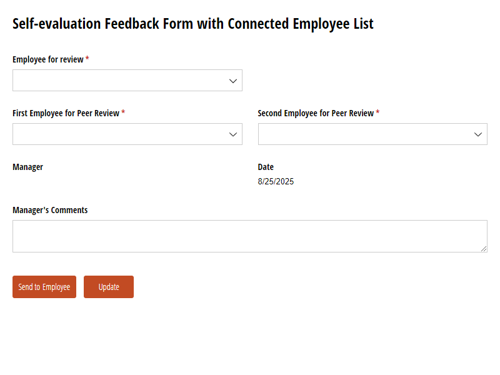Focus the Manager's Comments text area
Image resolution: width=500 pixels, height=375 pixels.
[x=250, y=236]
